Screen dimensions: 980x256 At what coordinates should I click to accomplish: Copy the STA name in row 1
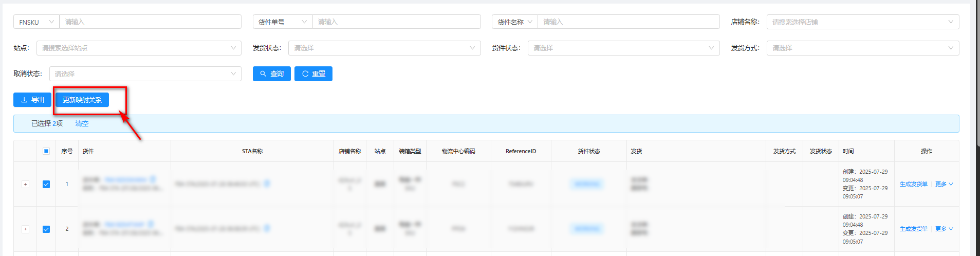[267, 184]
